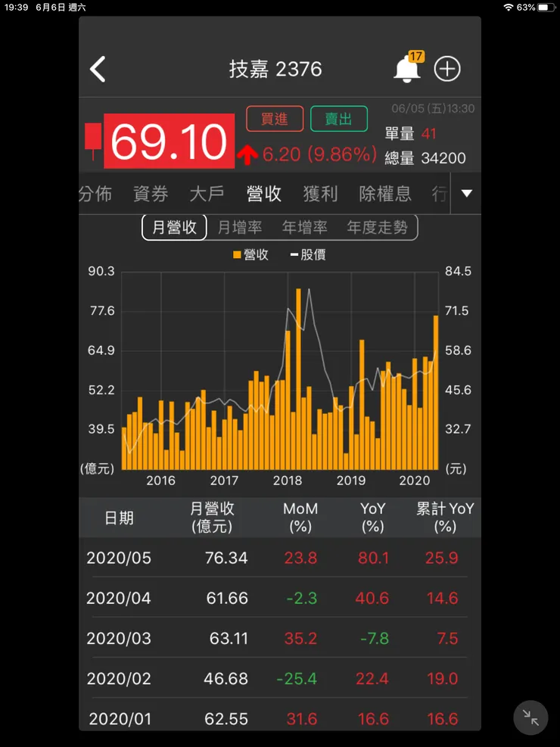Tap the Wi-Fi status icon
The height and width of the screenshot is (747, 560).
(x=509, y=7)
